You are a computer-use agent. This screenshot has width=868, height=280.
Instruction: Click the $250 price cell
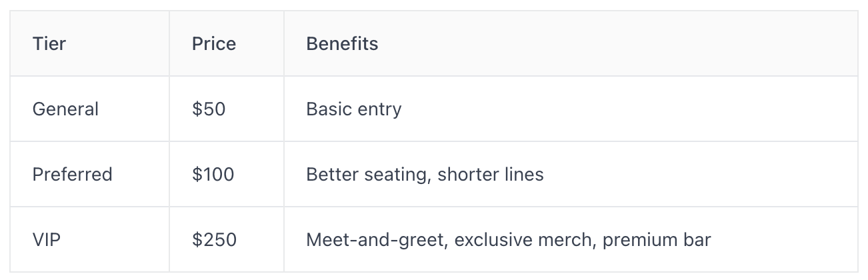click(x=227, y=239)
